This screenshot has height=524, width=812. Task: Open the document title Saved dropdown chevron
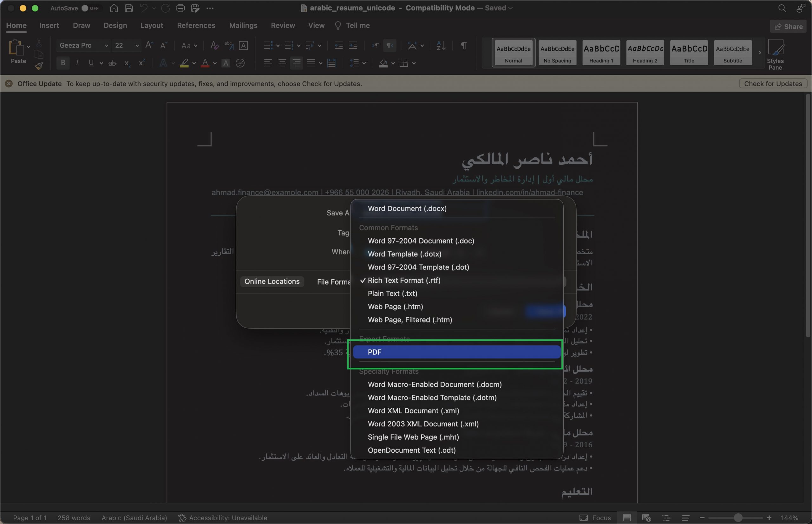[x=510, y=8]
